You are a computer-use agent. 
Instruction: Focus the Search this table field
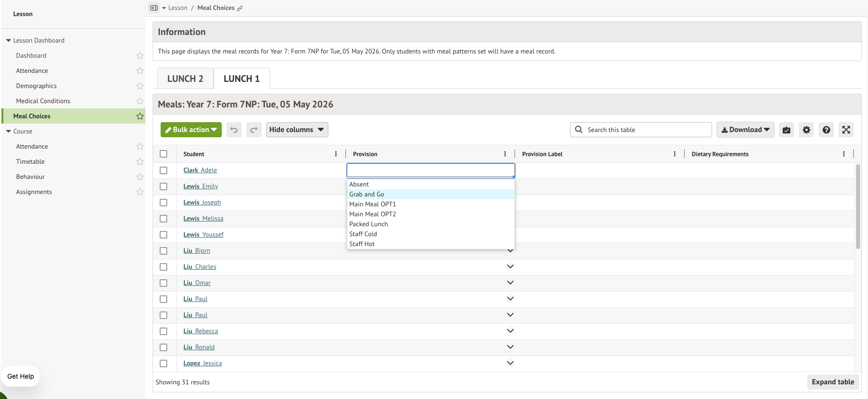(641, 130)
